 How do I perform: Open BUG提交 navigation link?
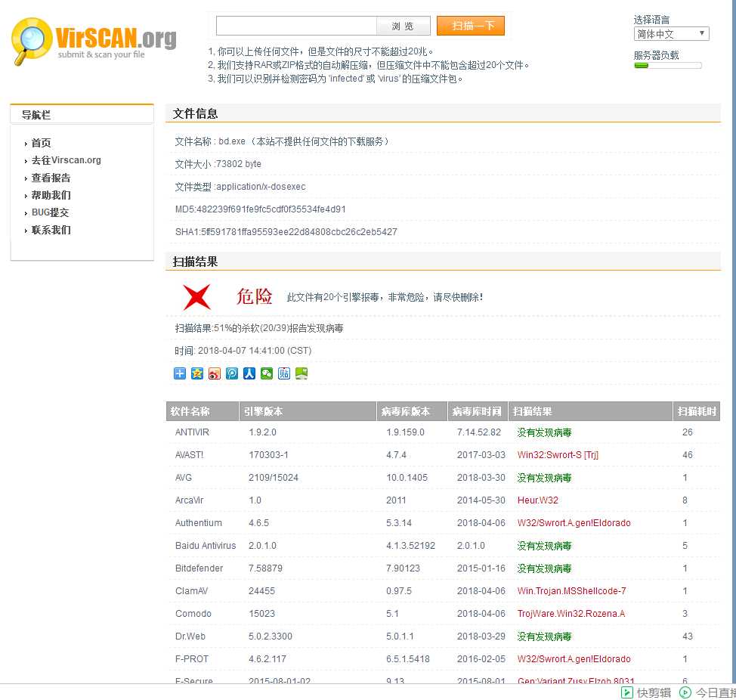tap(50, 212)
